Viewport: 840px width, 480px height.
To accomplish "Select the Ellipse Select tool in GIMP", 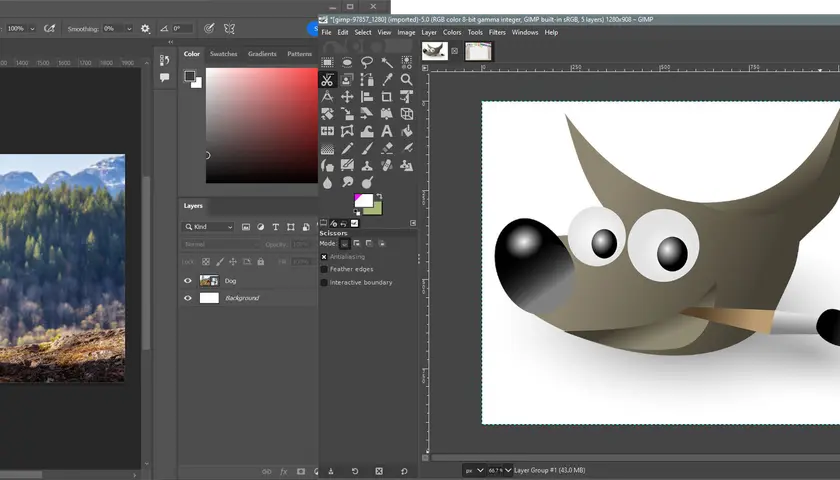I will click(x=347, y=63).
